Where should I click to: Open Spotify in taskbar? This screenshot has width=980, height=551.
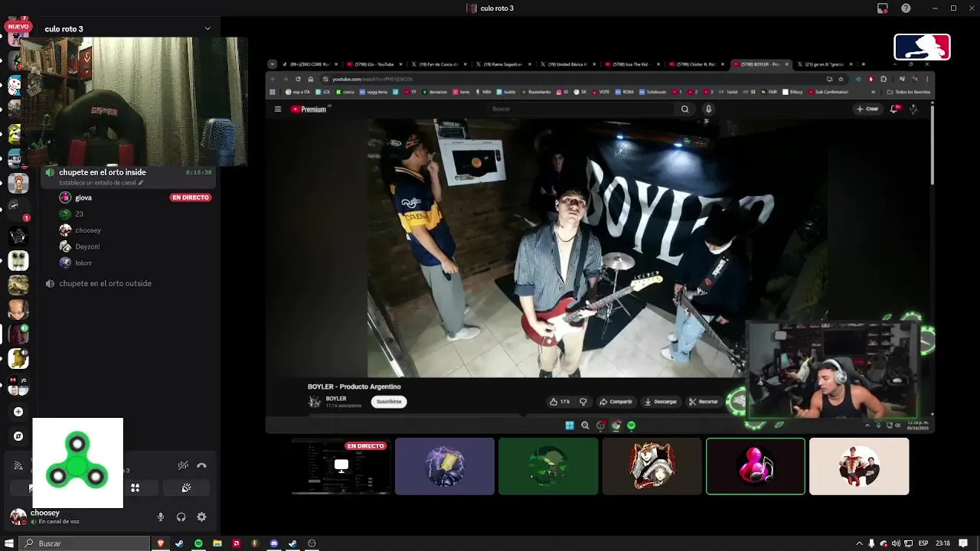click(198, 543)
